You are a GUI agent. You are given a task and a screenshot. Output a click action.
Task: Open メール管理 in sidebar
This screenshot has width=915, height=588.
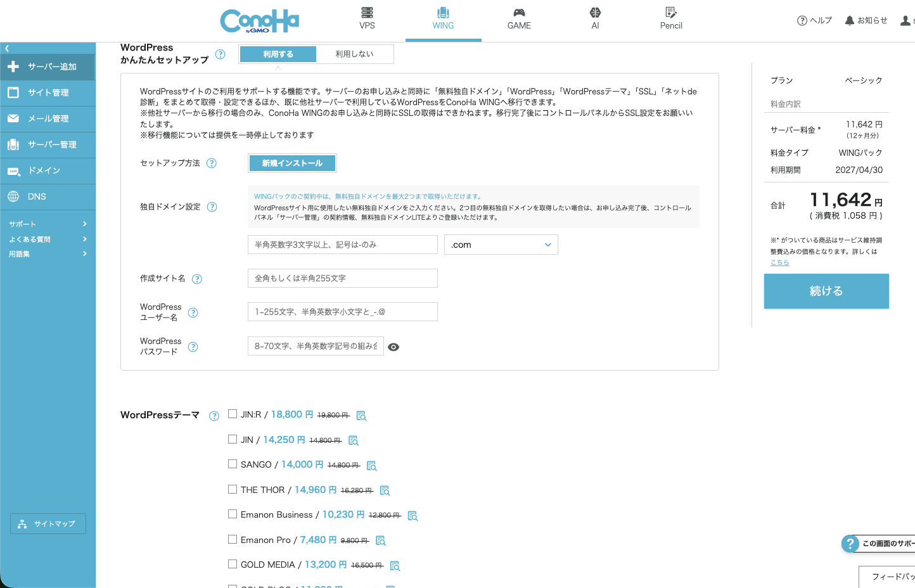(x=48, y=118)
